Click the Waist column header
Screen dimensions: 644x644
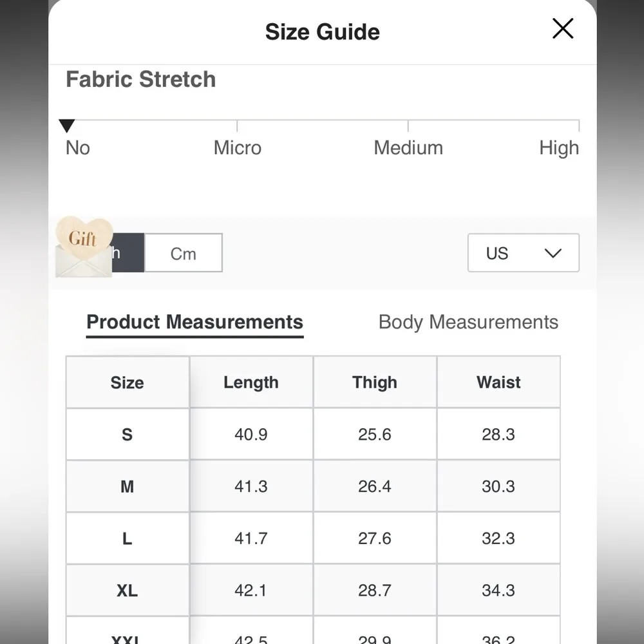(x=498, y=383)
